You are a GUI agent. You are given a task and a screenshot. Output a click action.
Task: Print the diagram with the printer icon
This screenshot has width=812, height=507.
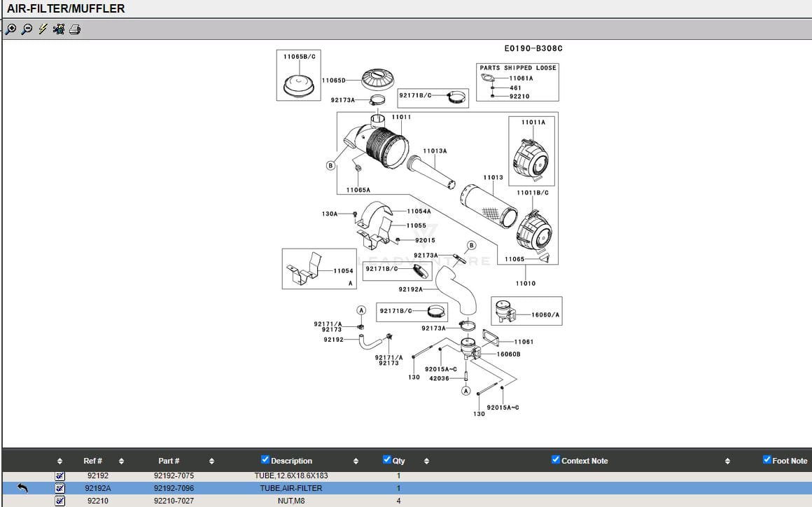[75, 29]
